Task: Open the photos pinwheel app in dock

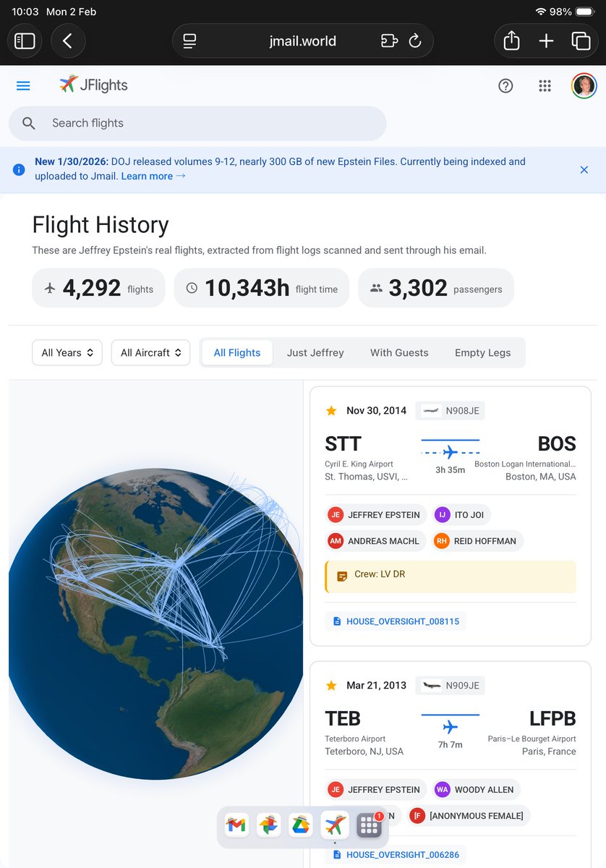Action: (x=269, y=825)
